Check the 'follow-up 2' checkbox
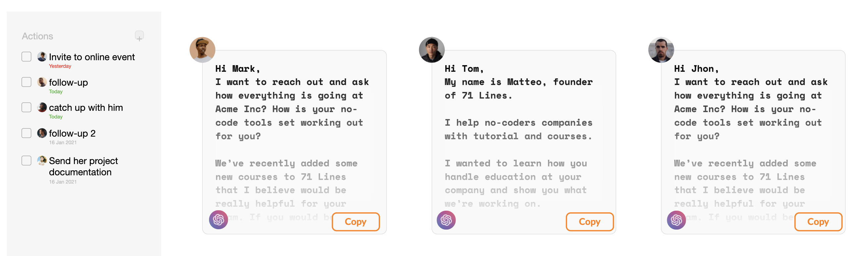This screenshot has height=256, width=868. point(26,133)
